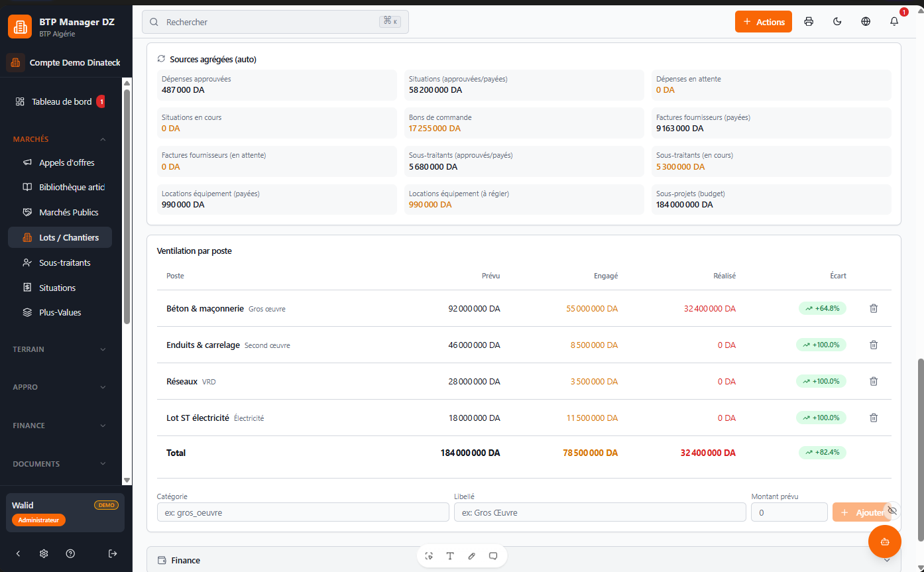The width and height of the screenshot is (924, 572).
Task: Click the Sous-projets (budget) card
Action: click(772, 200)
